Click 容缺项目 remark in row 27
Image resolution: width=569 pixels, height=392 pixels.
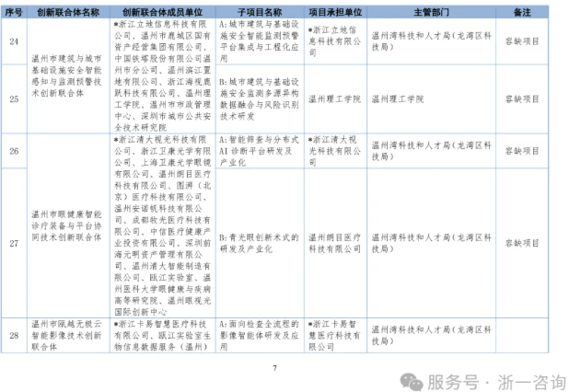pos(523,242)
